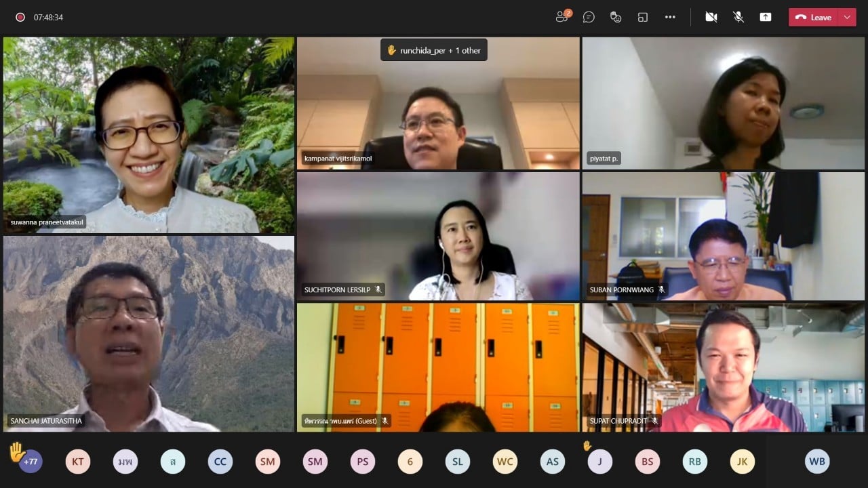Unmute the microphone
Screen dimensions: 868x488
click(738, 17)
